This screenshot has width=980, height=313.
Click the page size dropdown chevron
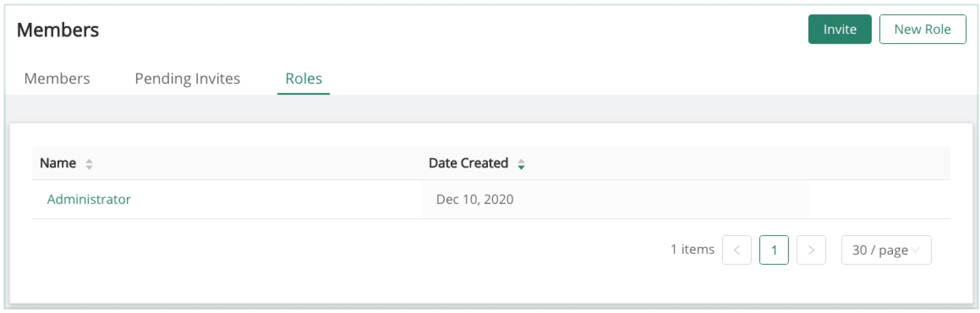pyautogui.click(x=916, y=250)
